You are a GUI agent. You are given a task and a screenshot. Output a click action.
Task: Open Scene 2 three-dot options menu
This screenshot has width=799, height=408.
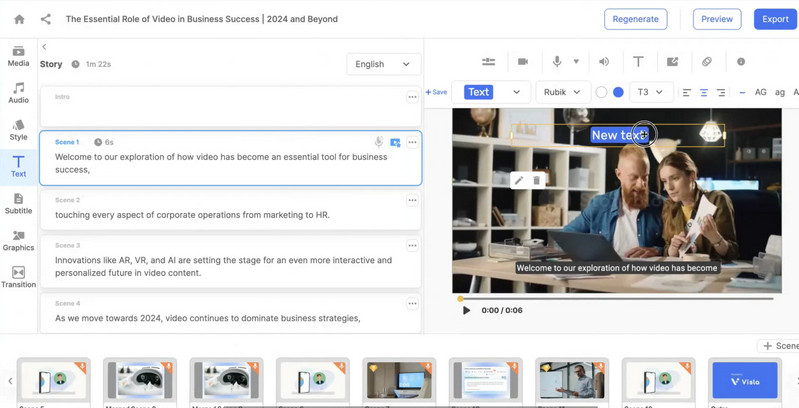pyautogui.click(x=412, y=201)
